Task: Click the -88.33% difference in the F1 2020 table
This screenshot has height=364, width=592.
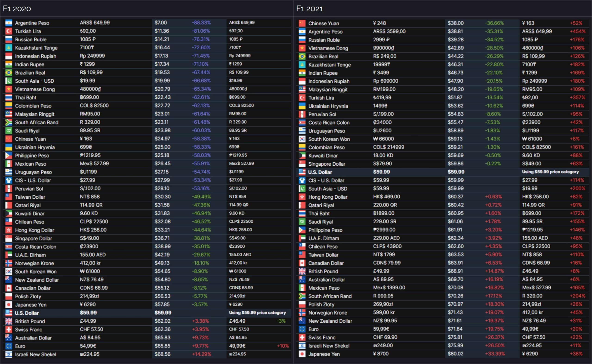Action: tap(201, 23)
